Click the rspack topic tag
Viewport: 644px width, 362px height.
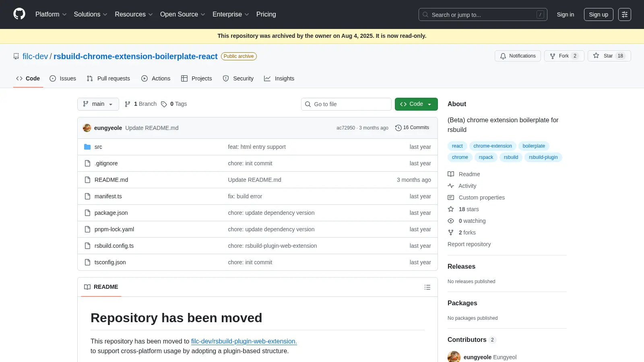pos(486,157)
